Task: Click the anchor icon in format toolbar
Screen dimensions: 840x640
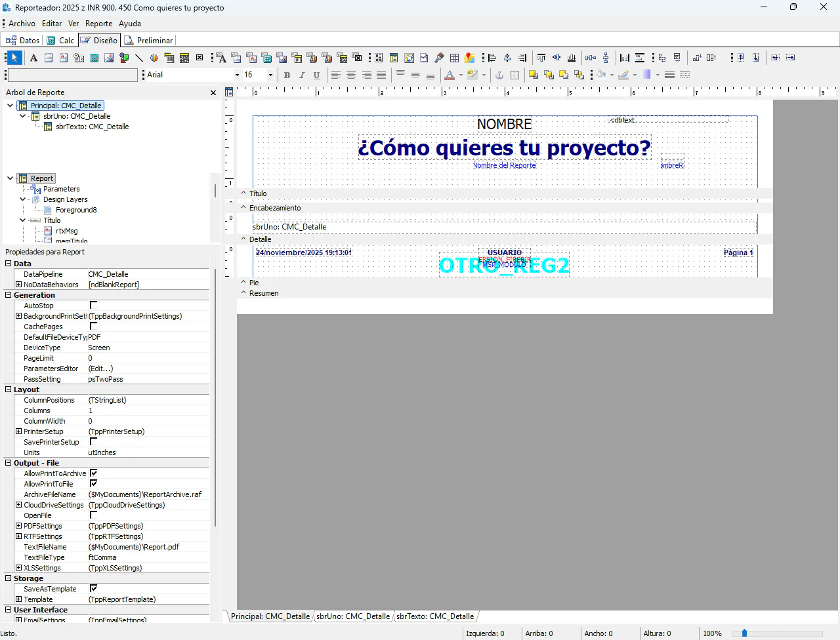Action: [x=499, y=75]
